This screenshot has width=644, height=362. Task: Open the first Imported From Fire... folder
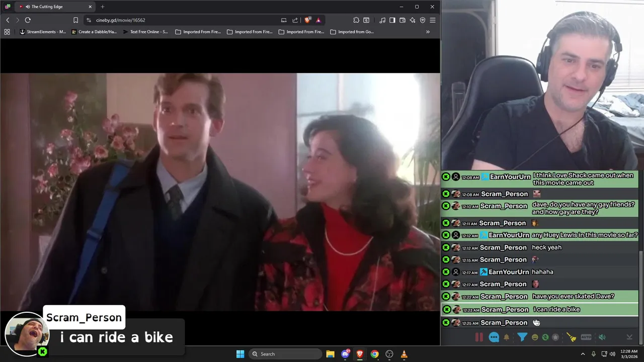198,32
